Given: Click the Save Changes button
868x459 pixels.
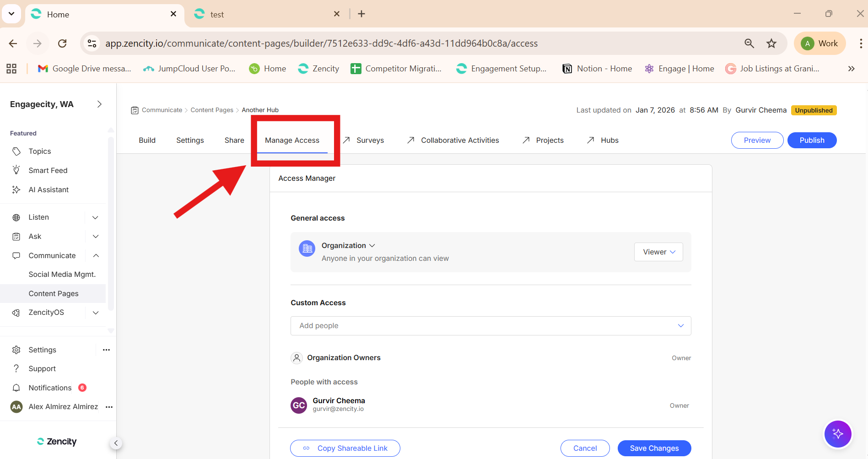Looking at the screenshot, I should pyautogui.click(x=654, y=448).
